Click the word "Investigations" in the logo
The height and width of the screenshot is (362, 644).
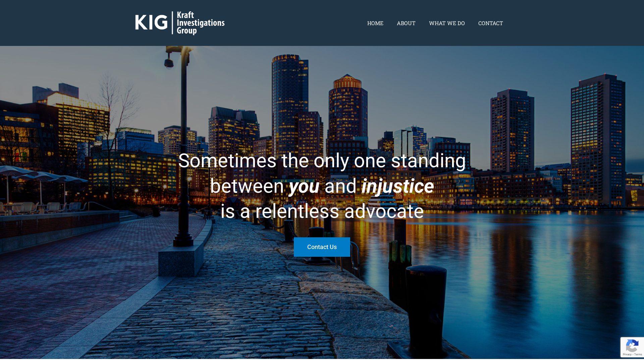pyautogui.click(x=201, y=23)
